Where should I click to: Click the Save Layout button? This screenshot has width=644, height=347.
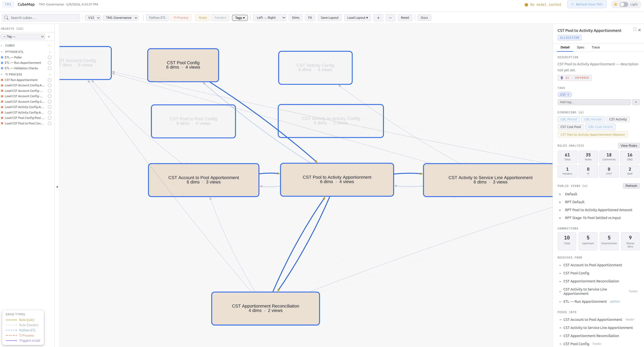[x=330, y=18]
